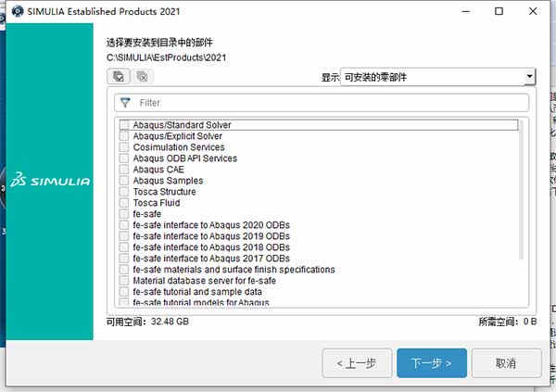556x392 pixels.
Task: Check fe-safe interface to Abaqus 2020 ODBs box
Action: pyautogui.click(x=124, y=225)
